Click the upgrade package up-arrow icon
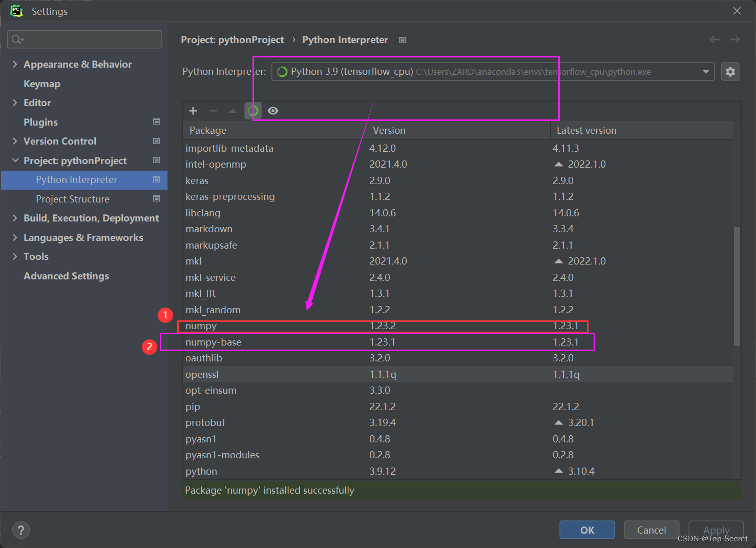This screenshot has width=756, height=548. (x=233, y=111)
